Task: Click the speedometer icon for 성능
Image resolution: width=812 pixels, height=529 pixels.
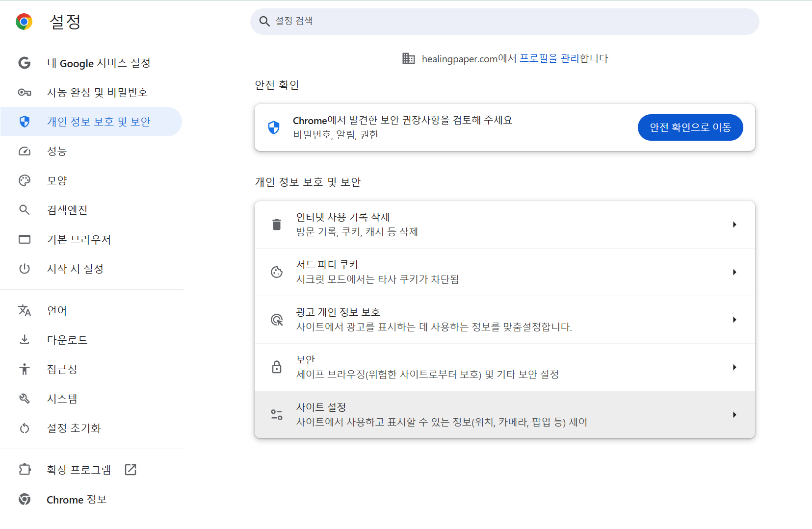Action: coord(25,151)
